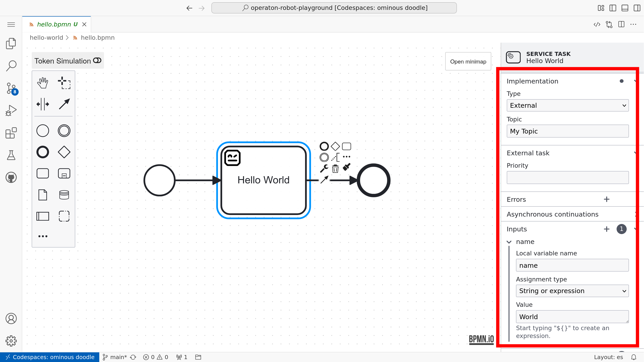The image size is (644, 362).
Task: Create a pool/participant from palette
Action: 42,216
